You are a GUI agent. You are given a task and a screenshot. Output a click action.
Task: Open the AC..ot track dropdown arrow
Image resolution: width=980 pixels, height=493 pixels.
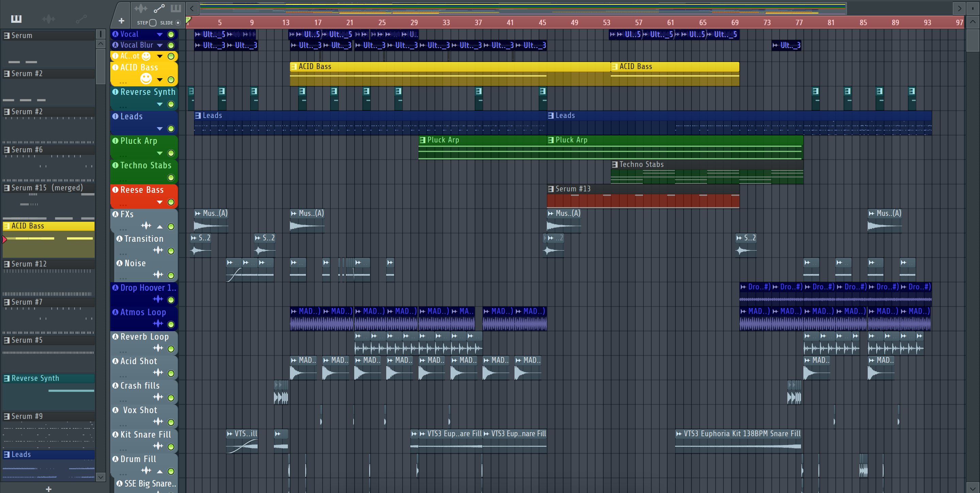[x=160, y=56]
